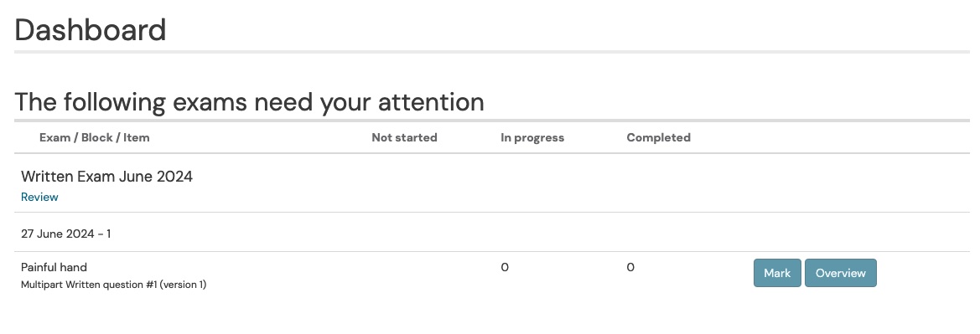
Task: Click the Multipart Written question #1 subtitle
Action: [114, 285]
